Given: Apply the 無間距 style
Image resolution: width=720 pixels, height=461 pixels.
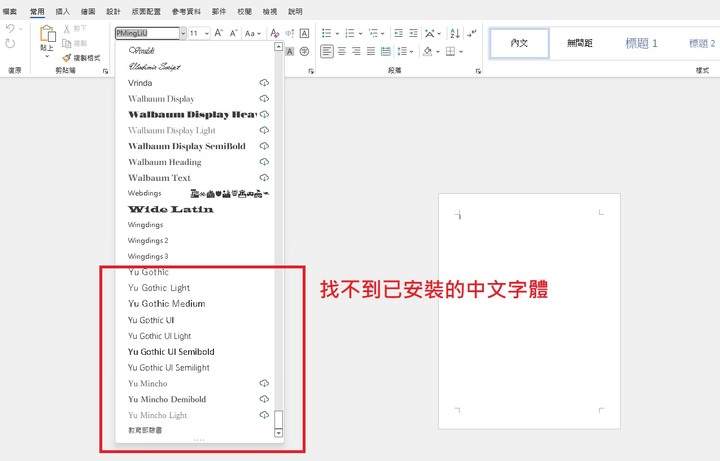Looking at the screenshot, I should [x=579, y=43].
